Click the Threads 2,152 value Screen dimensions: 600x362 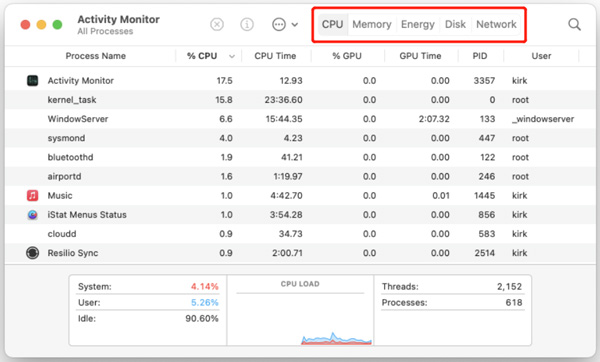click(x=509, y=287)
